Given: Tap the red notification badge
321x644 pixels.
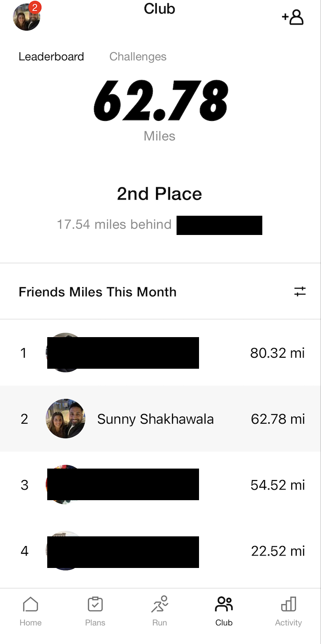Looking at the screenshot, I should [x=35, y=8].
